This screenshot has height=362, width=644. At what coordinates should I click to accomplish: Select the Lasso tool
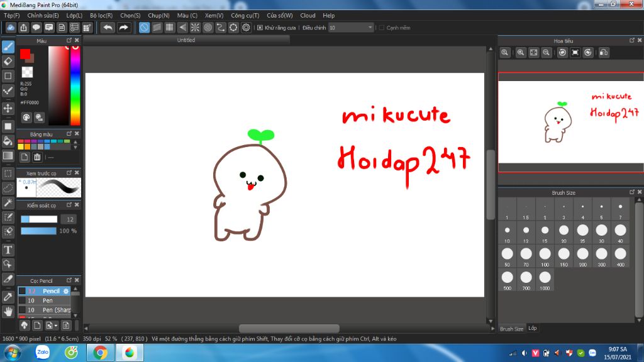click(8, 188)
